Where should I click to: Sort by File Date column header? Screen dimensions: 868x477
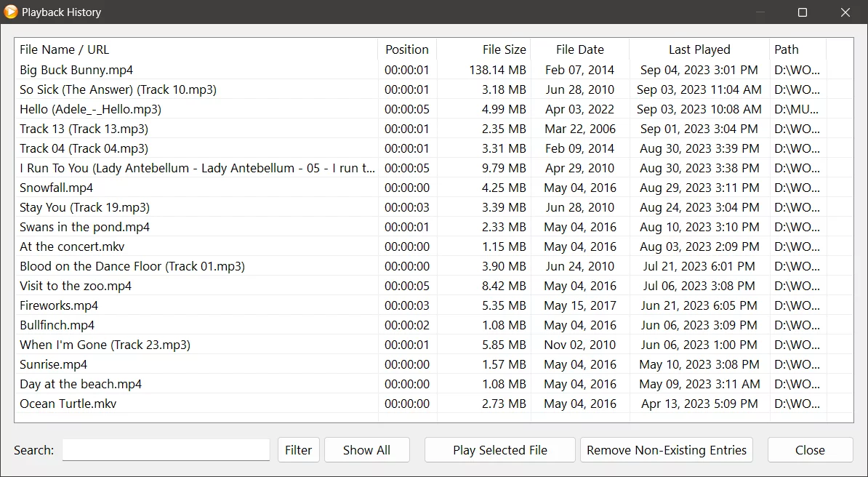(x=580, y=49)
